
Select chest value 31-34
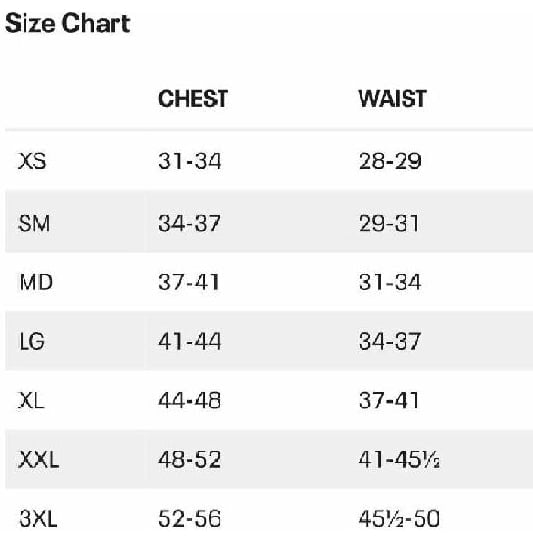tap(189, 161)
